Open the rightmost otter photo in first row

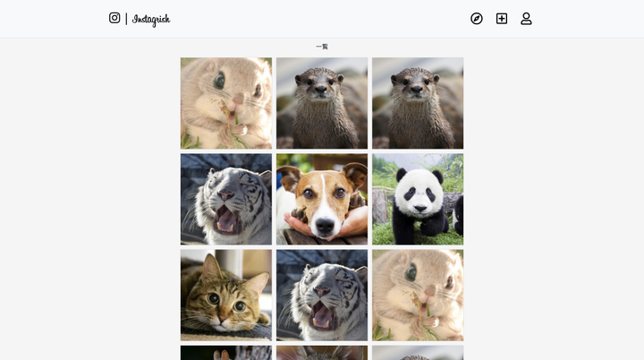coord(418,103)
